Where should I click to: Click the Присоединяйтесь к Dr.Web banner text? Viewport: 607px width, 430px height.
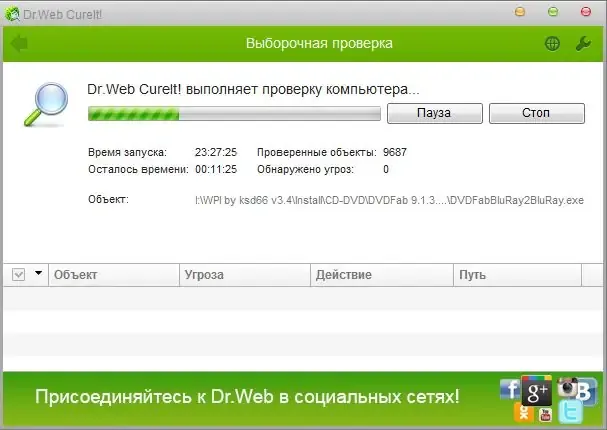click(x=247, y=396)
